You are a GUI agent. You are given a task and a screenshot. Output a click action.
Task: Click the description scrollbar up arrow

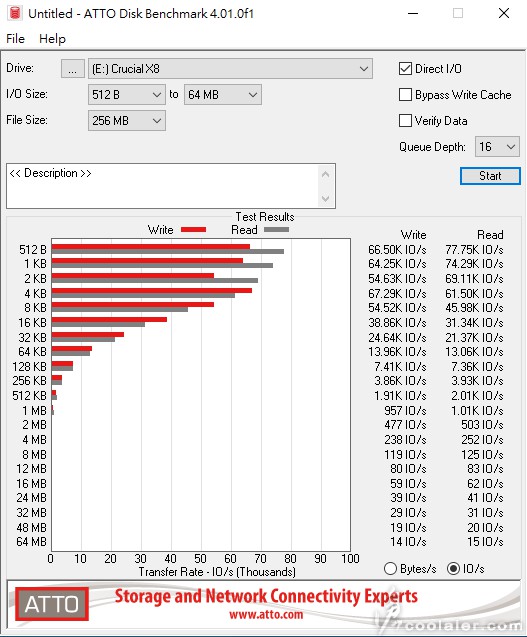325,175
